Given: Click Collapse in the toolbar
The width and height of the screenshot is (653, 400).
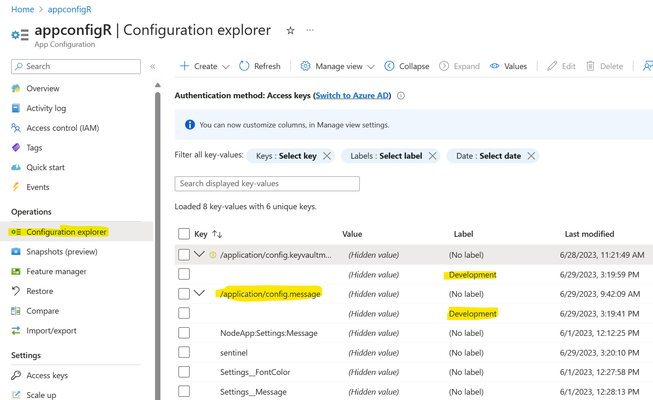Looking at the screenshot, I should (x=406, y=66).
